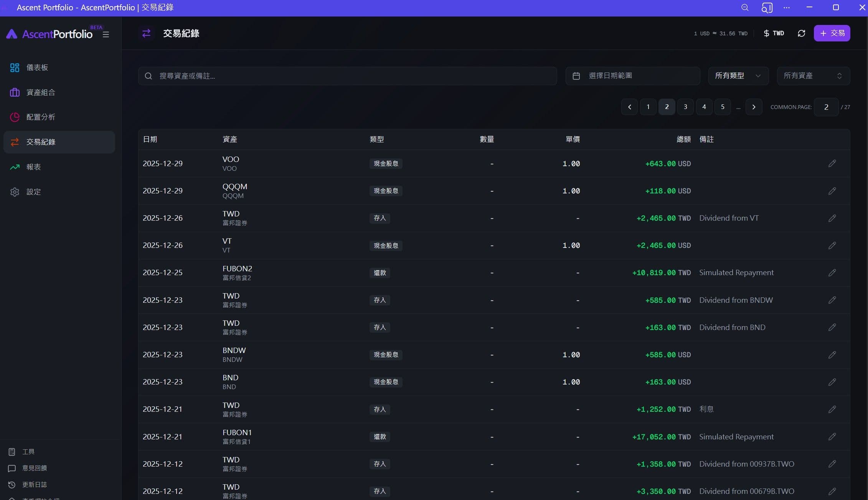Image resolution: width=868 pixels, height=500 pixels.
Task: Edit the BNDW 現金股息 row pencil icon
Action: [832, 355]
